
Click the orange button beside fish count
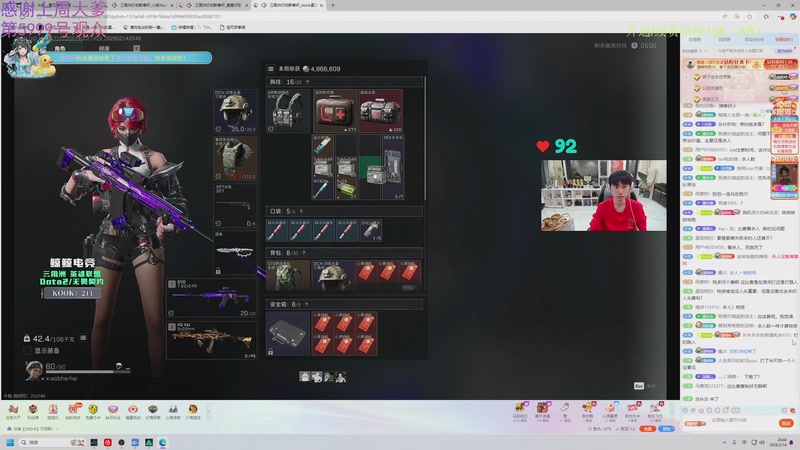coord(647,429)
